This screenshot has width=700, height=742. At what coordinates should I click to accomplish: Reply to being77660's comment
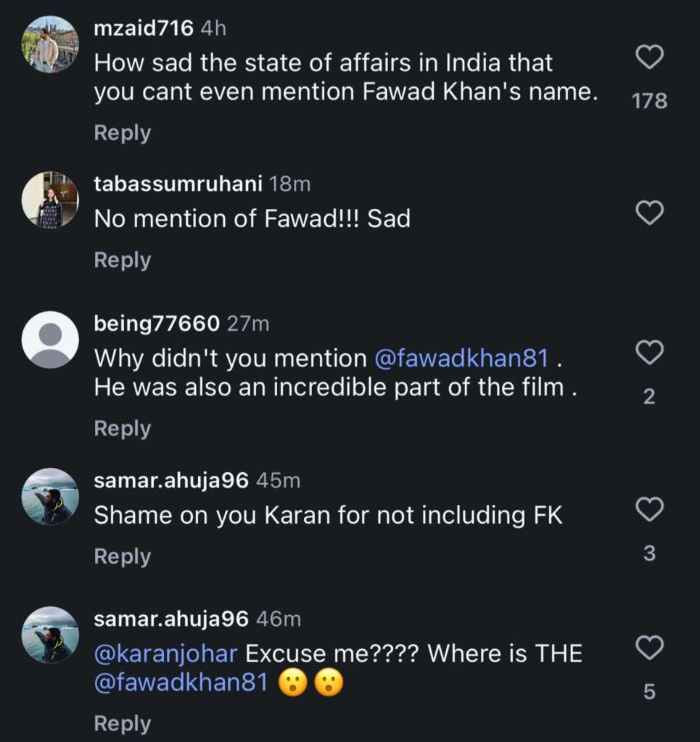pos(123,429)
